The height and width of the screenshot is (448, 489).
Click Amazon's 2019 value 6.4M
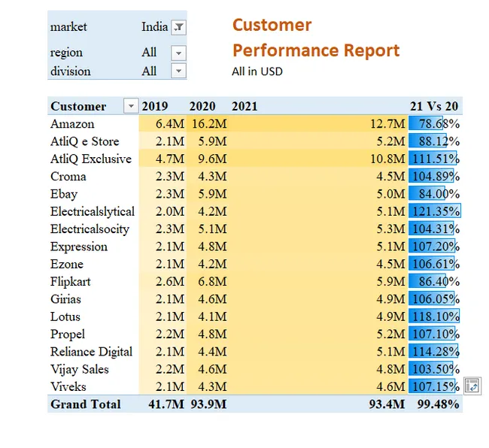pos(170,124)
